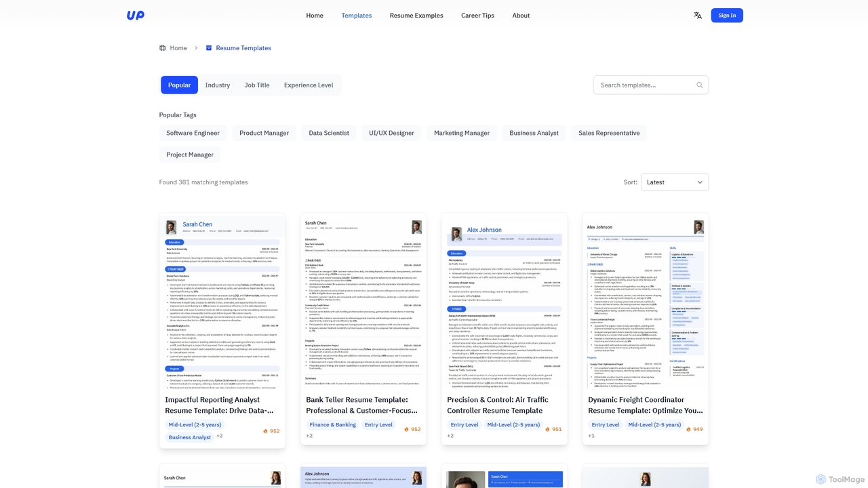Click the Popular Tags heading
This screenshot has width=868, height=488.
point(178,115)
